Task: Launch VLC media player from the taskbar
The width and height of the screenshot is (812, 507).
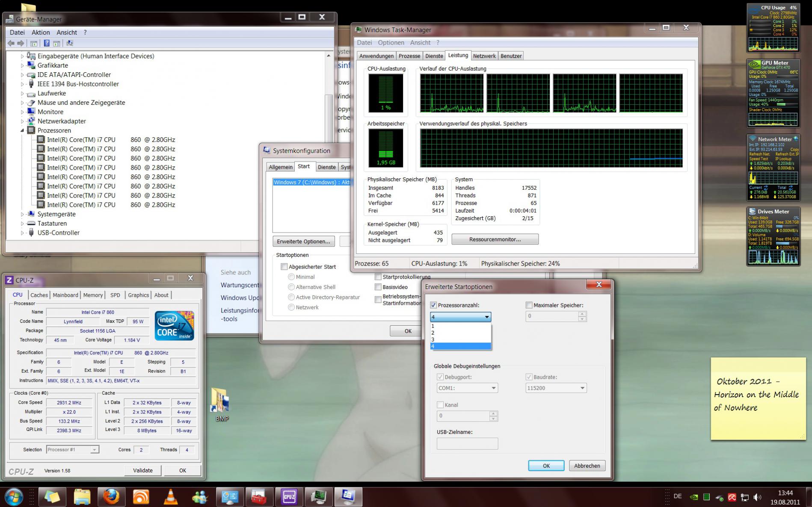Action: [170, 497]
